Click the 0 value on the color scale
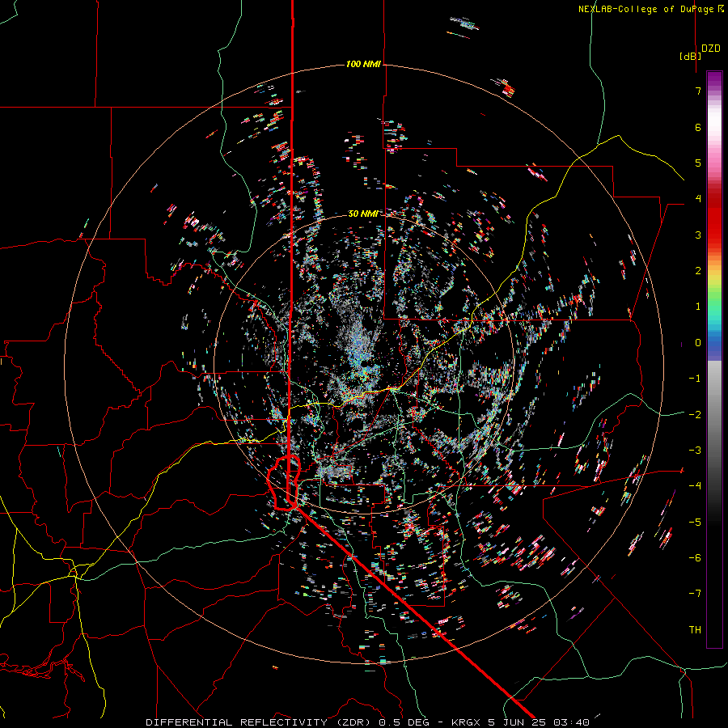 pyautogui.click(x=698, y=343)
